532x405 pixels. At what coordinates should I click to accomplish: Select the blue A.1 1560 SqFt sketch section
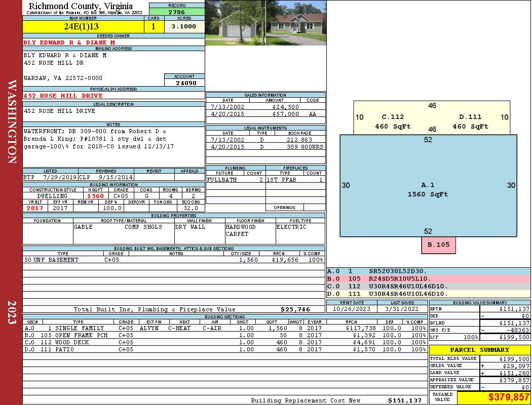(428, 186)
